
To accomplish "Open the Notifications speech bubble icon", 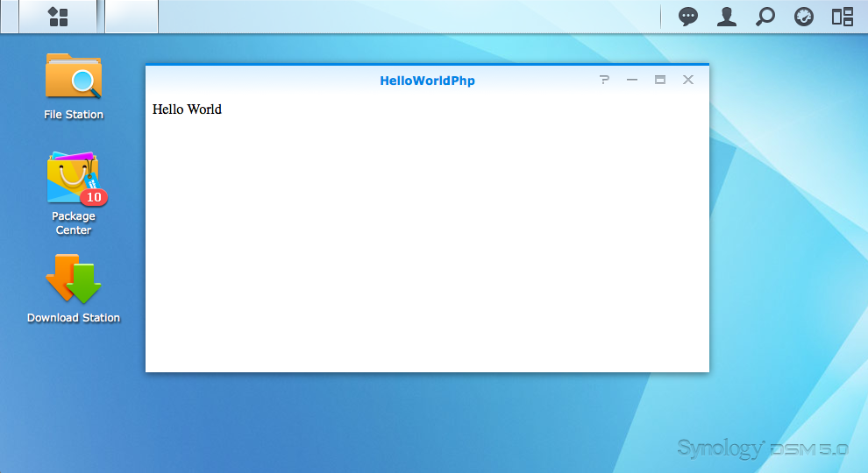I will pos(688,17).
